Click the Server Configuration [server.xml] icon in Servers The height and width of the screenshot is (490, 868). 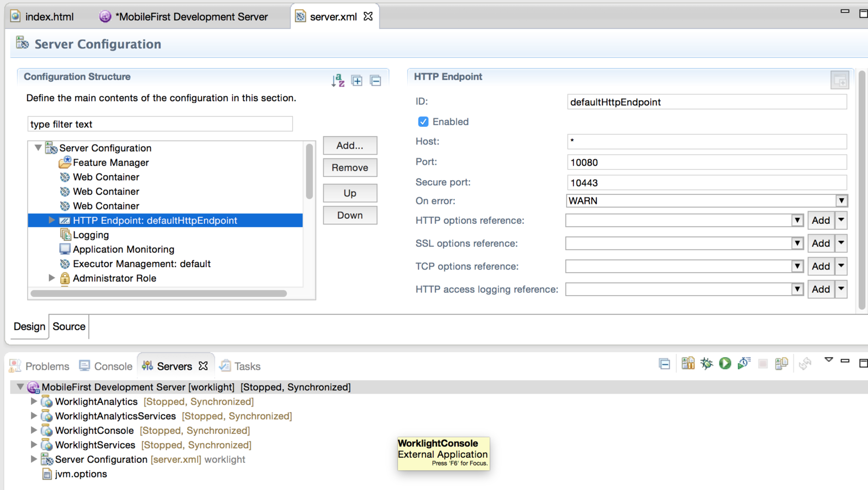[x=47, y=460]
